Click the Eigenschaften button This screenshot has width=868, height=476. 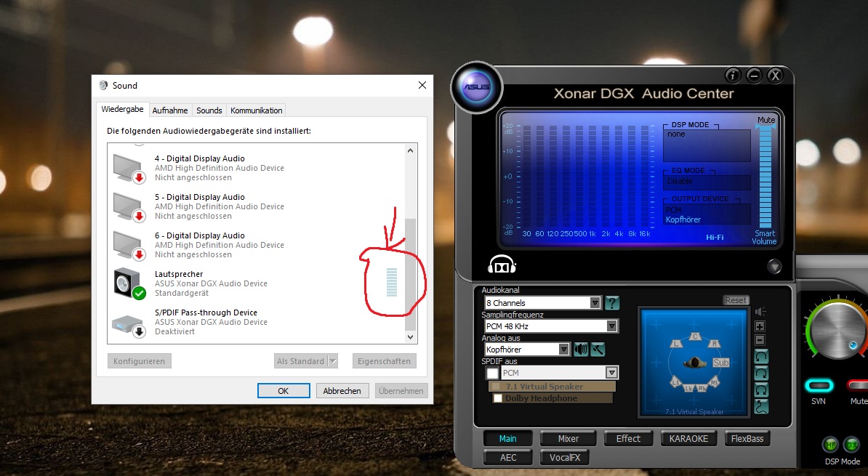click(x=384, y=361)
